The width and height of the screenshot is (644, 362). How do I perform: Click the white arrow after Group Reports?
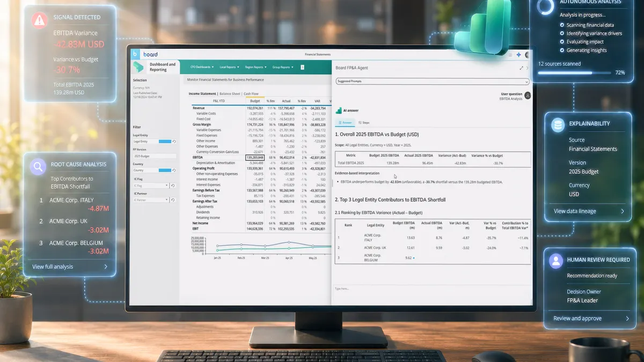point(302,67)
